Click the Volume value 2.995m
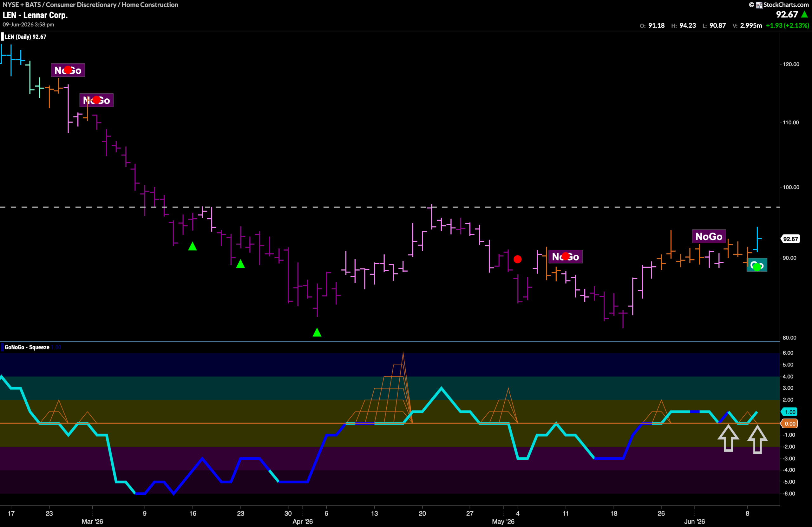Screen dimensions: 812x527 point(750,26)
